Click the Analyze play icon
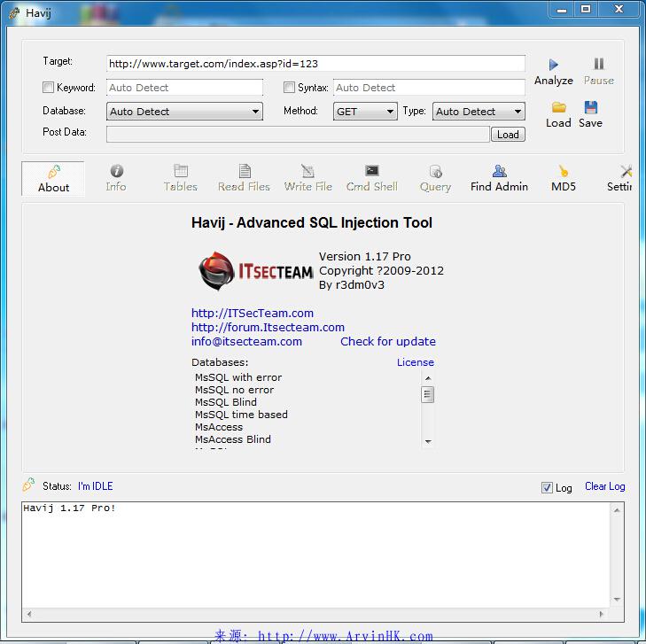The height and width of the screenshot is (644, 646). click(x=553, y=65)
